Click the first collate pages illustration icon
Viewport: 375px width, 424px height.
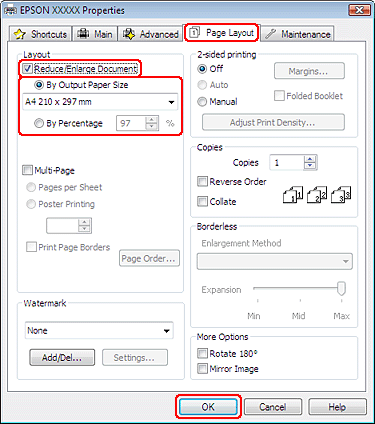(x=293, y=195)
